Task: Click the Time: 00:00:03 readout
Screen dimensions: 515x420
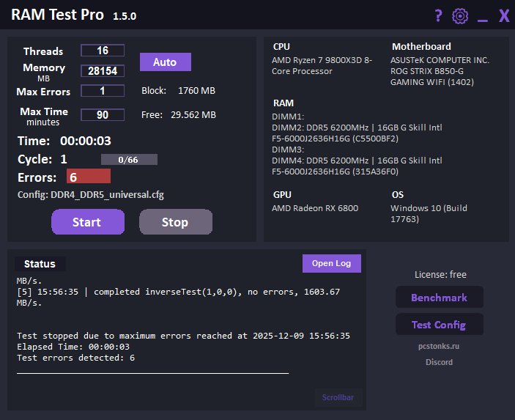Action: [x=64, y=141]
